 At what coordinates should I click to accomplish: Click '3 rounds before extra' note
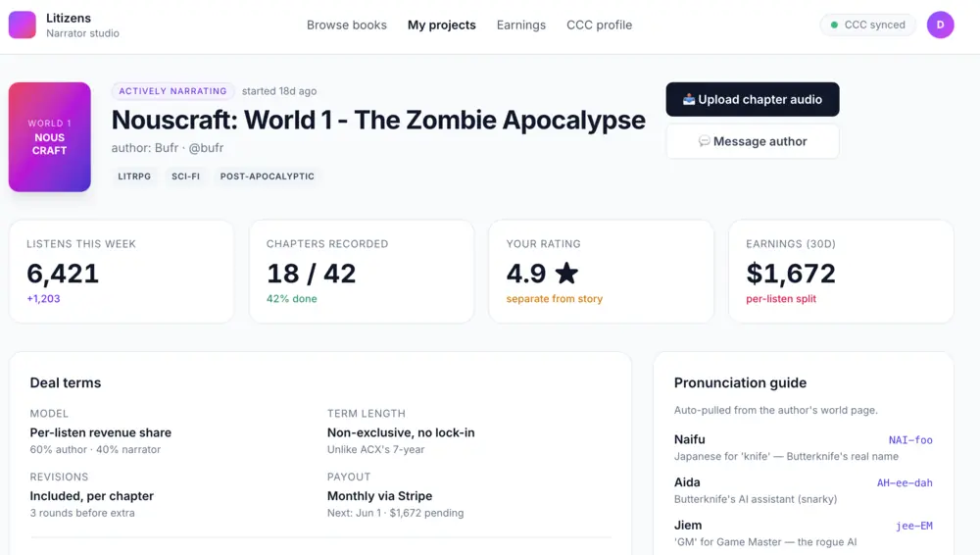coord(82,513)
